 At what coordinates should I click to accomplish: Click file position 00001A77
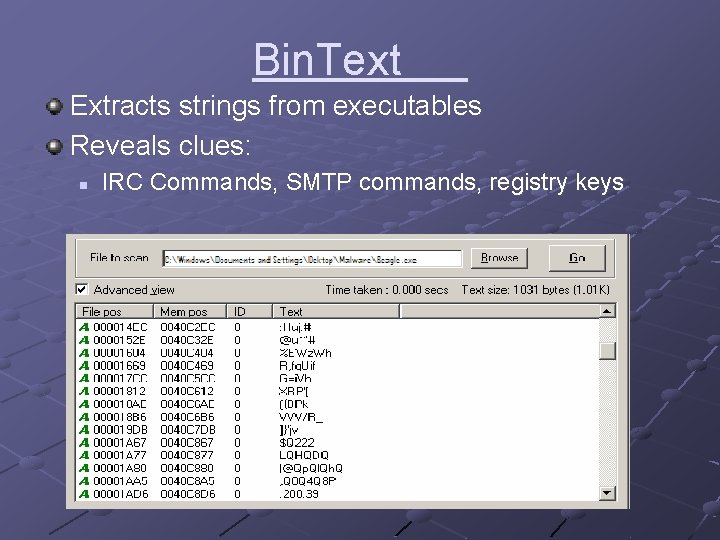tap(119, 456)
